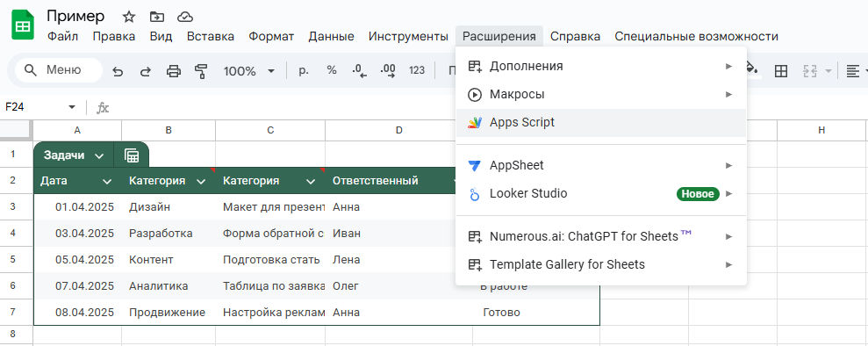Expand the Дополнения submenu
This screenshot has width=868, height=346.
tap(601, 66)
